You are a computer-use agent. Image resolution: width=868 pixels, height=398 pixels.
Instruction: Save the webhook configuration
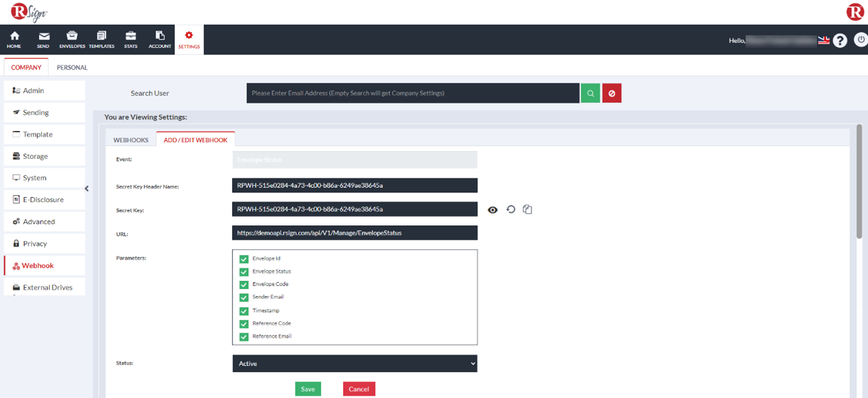308,389
